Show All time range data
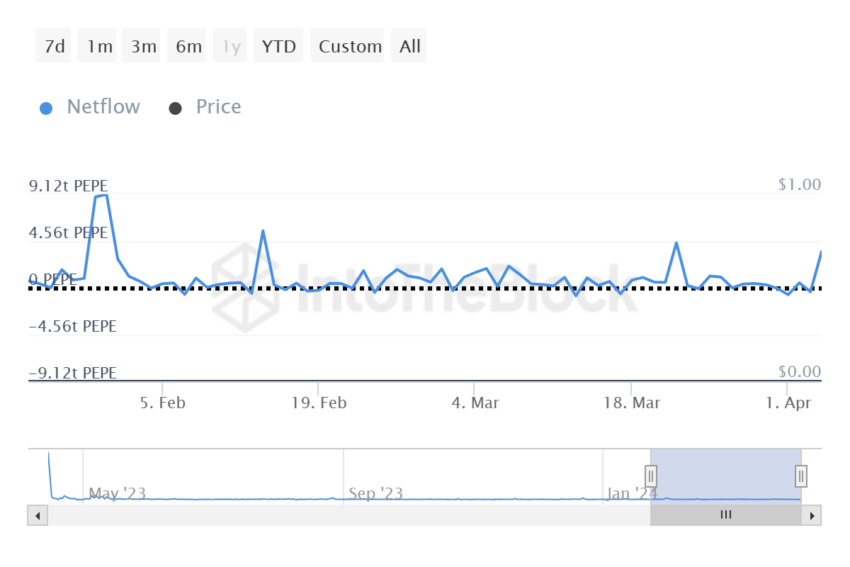 [410, 46]
